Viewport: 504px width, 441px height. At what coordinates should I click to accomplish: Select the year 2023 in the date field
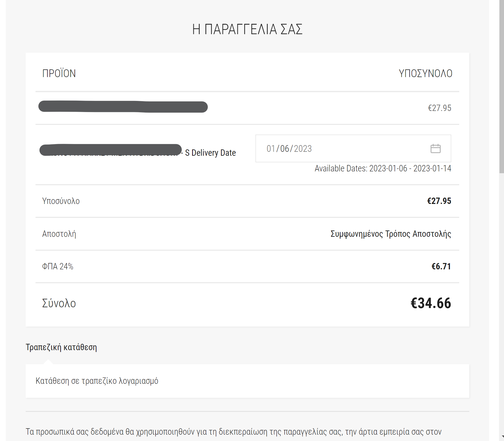[x=303, y=149]
